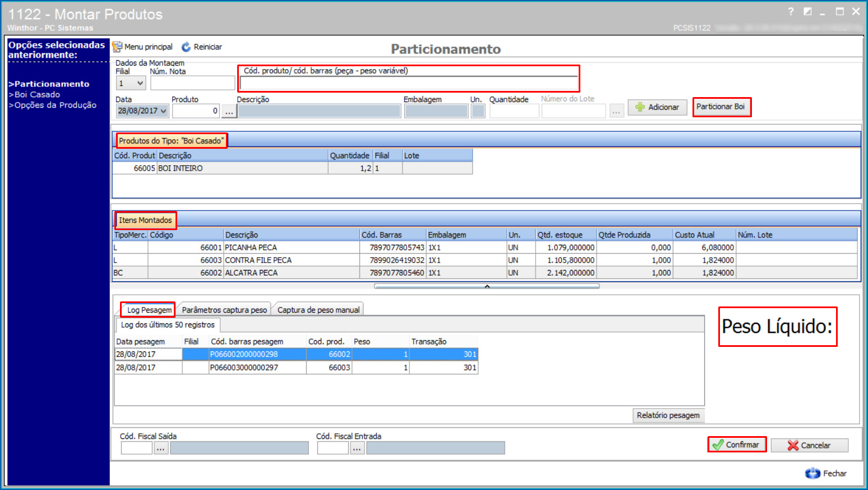Select log entry P066003000000297
Image resolution: width=868 pixels, height=490 pixels.
pyautogui.click(x=296, y=368)
